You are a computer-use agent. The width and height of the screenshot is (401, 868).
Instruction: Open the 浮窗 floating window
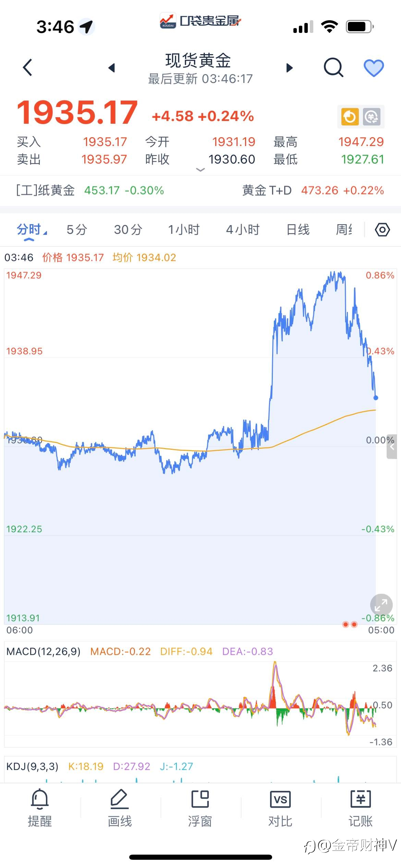click(200, 808)
